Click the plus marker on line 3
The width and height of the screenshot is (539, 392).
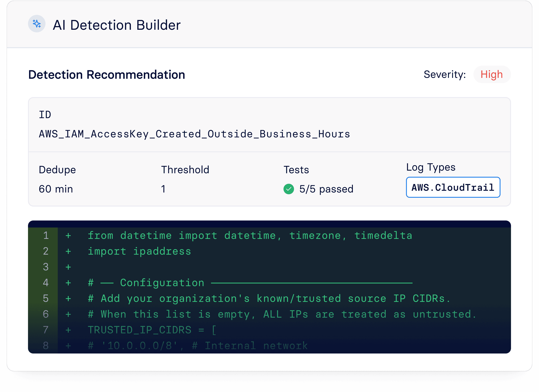click(x=68, y=267)
